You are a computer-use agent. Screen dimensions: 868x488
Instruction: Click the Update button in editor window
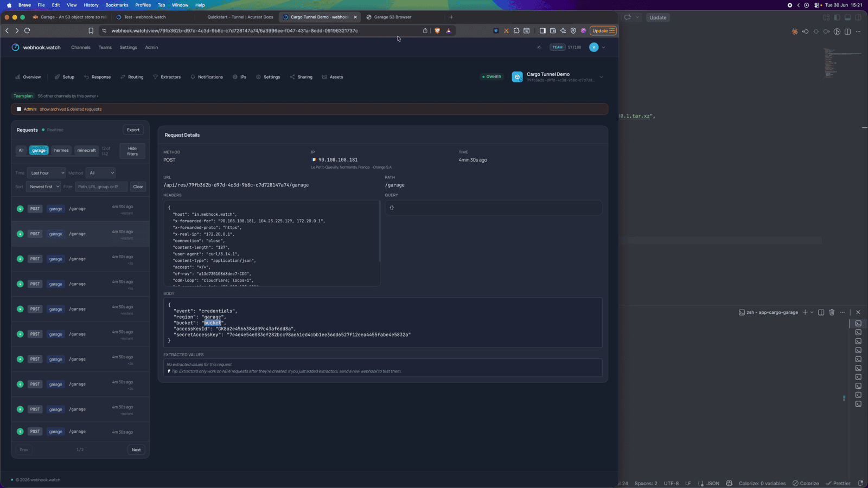(658, 17)
